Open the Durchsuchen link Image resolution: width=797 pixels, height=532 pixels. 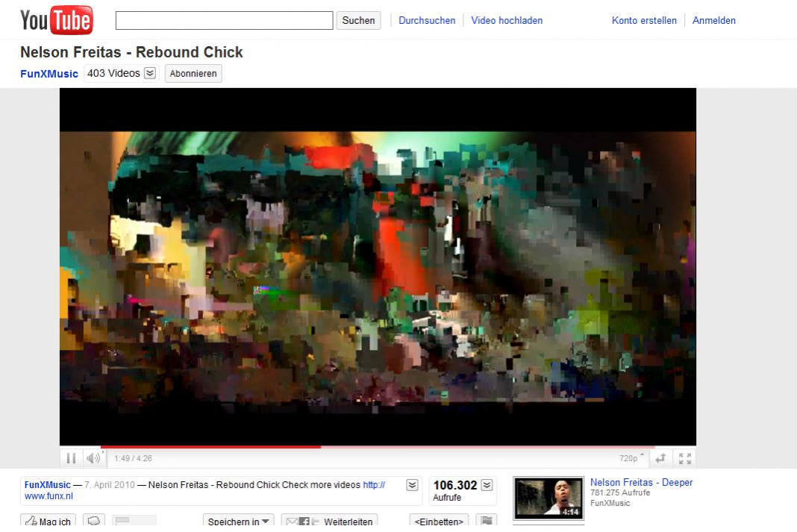427,20
